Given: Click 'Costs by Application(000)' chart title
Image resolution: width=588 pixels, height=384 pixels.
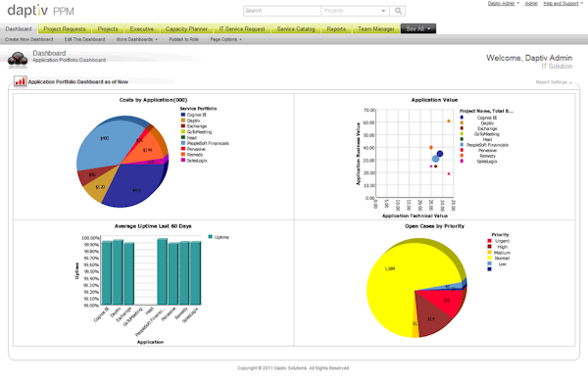Looking at the screenshot, I should [153, 100].
